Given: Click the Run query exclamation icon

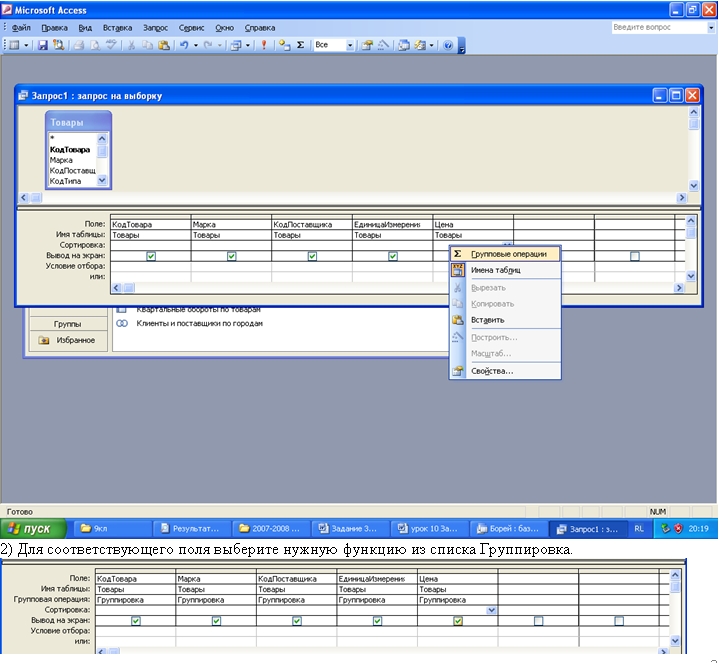Looking at the screenshot, I should (x=264, y=46).
